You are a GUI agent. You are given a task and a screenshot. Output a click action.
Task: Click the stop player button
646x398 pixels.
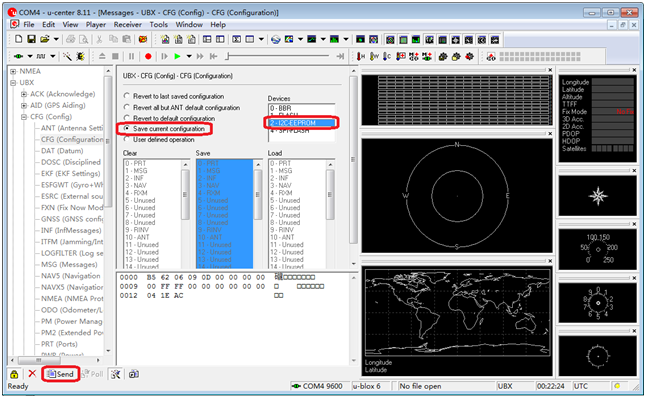pos(115,56)
